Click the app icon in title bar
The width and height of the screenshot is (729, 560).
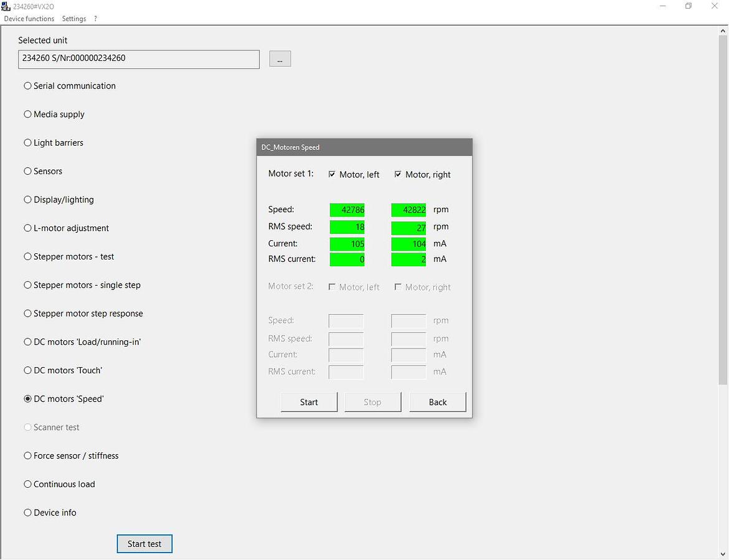pyautogui.click(x=6, y=6)
